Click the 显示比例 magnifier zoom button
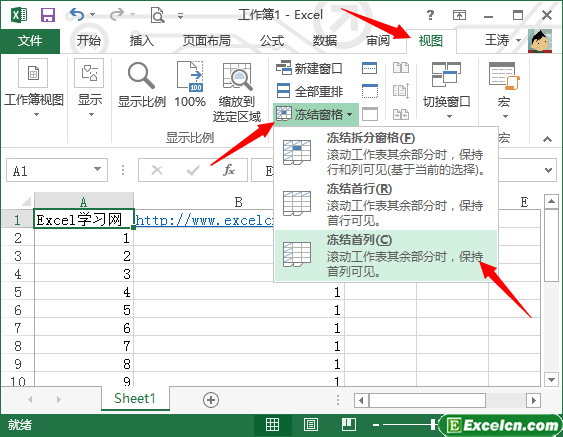Viewport: 563px width, 437px height. coord(142,85)
